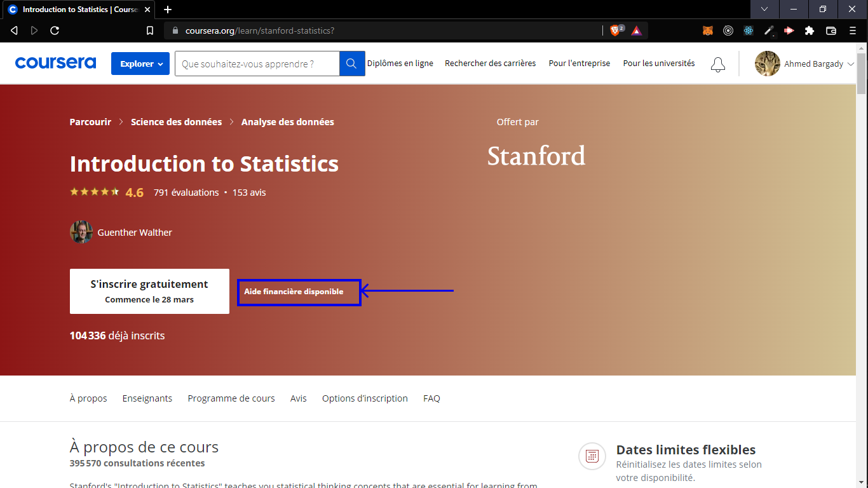Click the page vertical scrollbar thumb
The image size is (868, 488).
pyautogui.click(x=862, y=73)
